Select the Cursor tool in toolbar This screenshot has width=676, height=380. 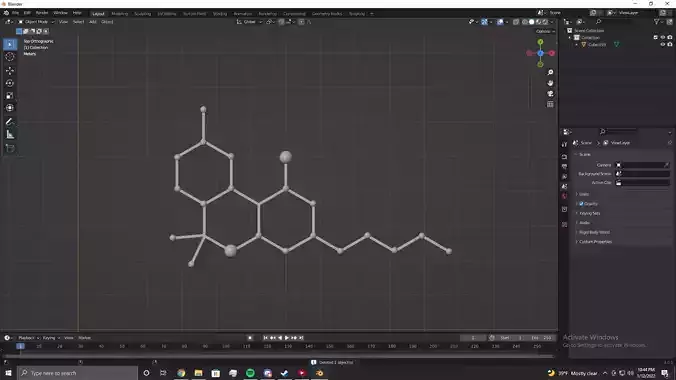coord(10,57)
